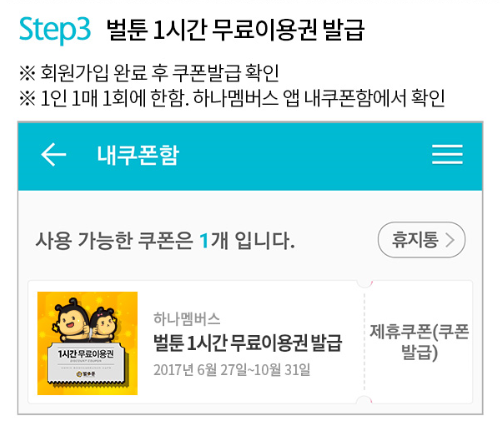Click the coupon validity date 2017년 6월 27일~10월 31일
503x429 pixels.
pos(232,370)
